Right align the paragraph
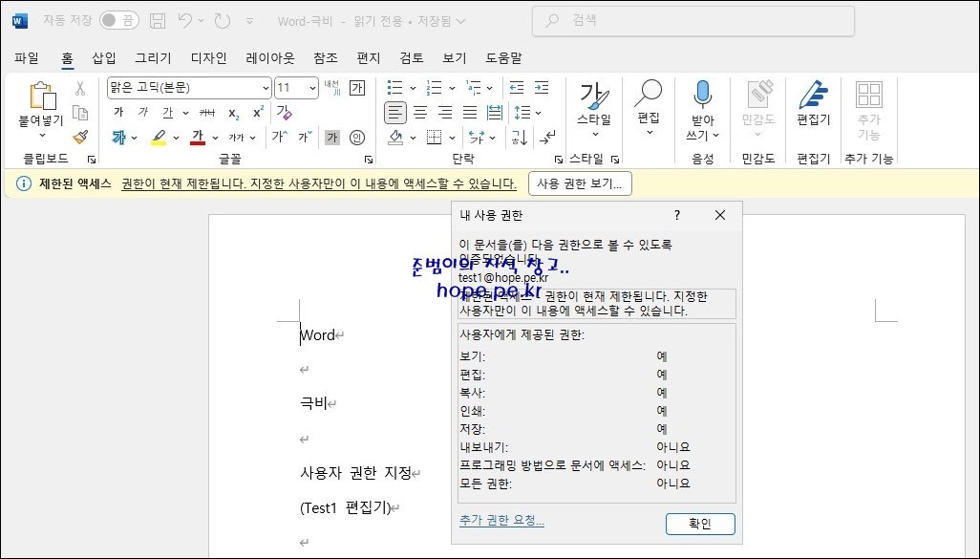 click(x=445, y=113)
